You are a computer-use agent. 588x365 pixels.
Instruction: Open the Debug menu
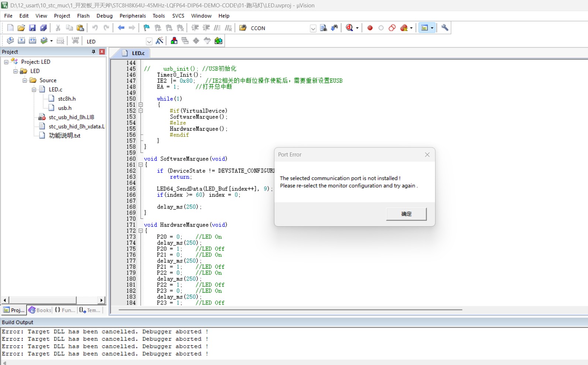tap(105, 16)
